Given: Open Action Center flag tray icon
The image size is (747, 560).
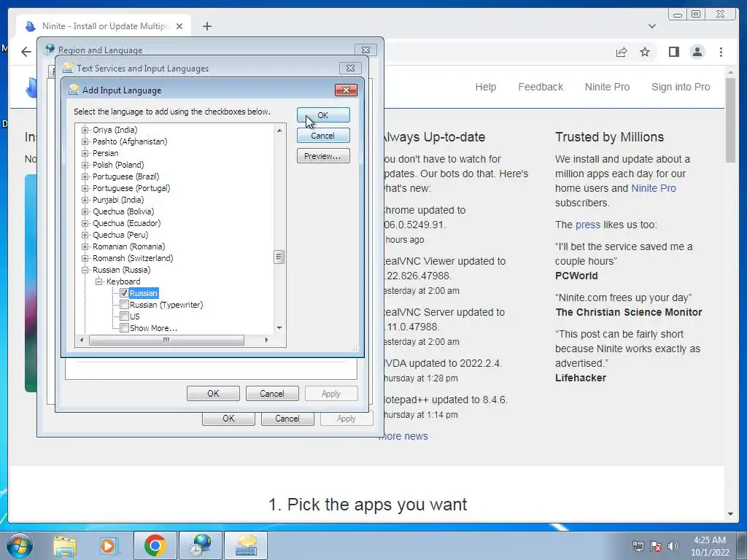Looking at the screenshot, I should pos(656,546).
